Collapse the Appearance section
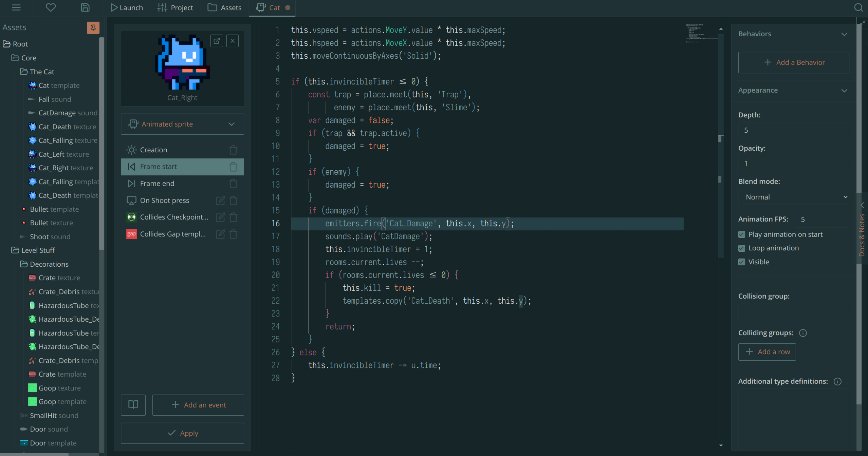 [844, 90]
